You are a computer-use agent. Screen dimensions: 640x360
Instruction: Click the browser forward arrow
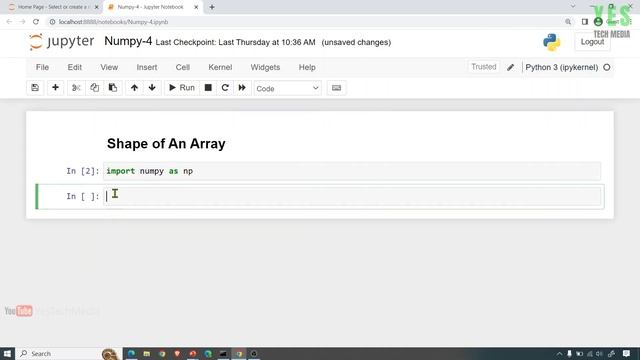click(x=22, y=22)
